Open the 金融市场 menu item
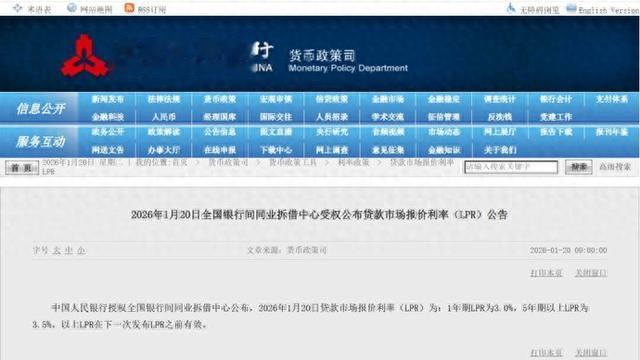The width and height of the screenshot is (640, 360). pyautogui.click(x=388, y=99)
